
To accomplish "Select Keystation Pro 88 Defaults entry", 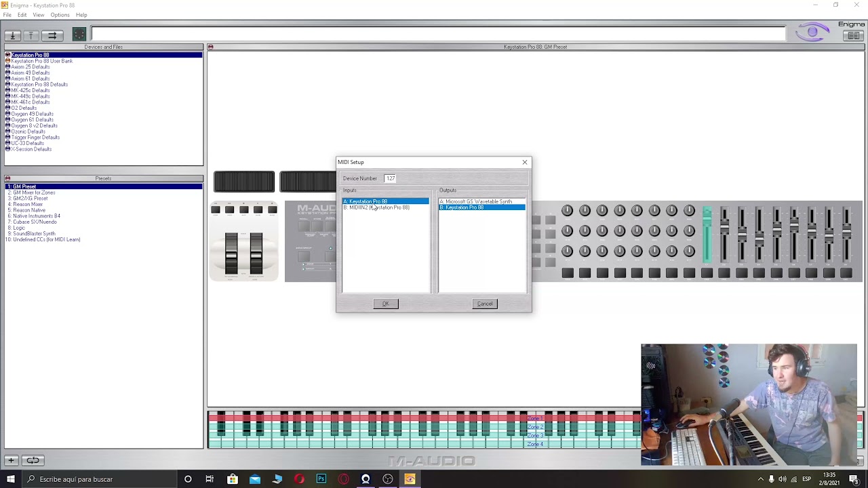I will 39,85.
